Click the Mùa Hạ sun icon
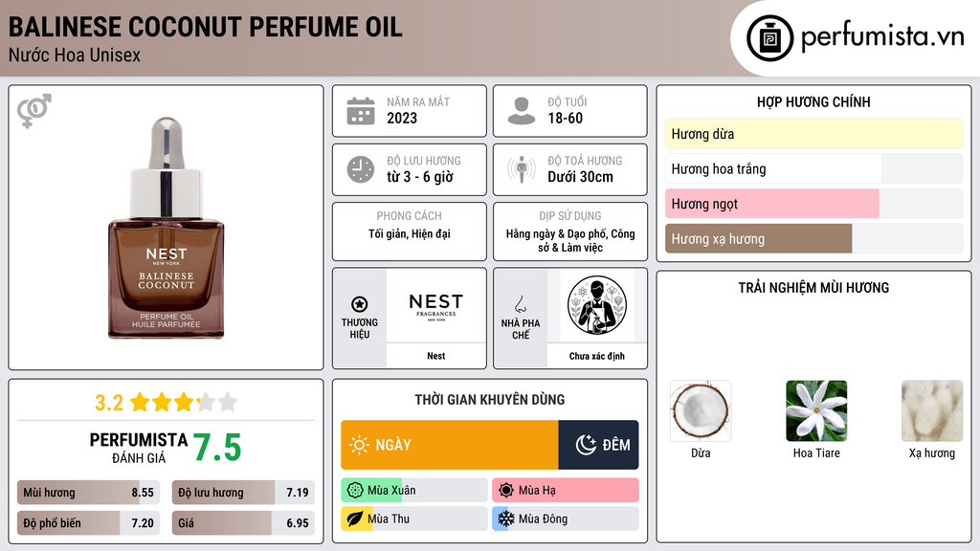980x551 pixels. point(506,491)
